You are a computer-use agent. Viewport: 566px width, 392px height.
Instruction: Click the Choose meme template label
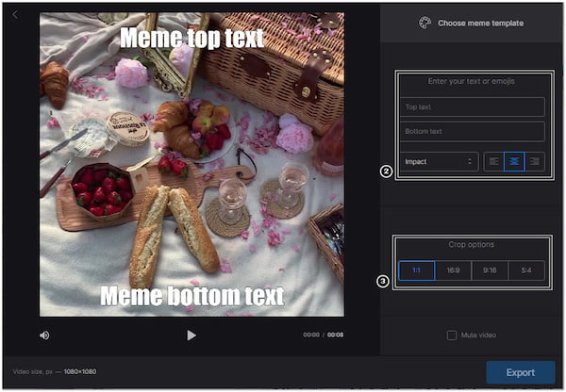pyautogui.click(x=480, y=23)
